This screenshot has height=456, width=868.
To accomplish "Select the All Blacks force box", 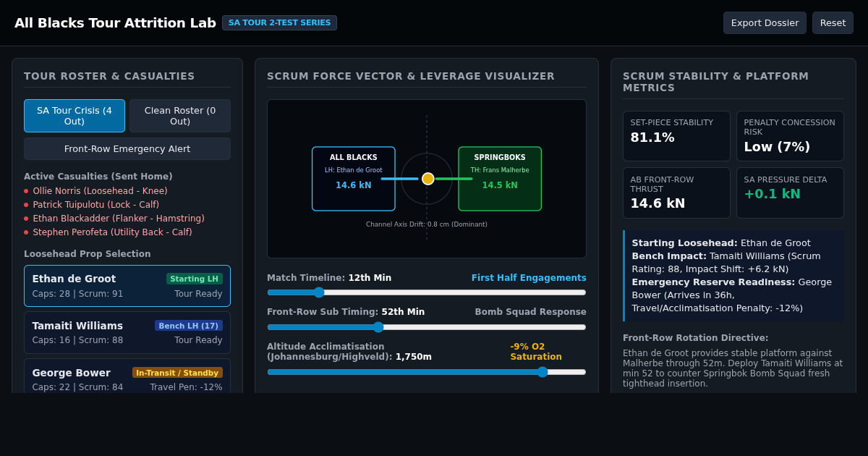I will coord(354,179).
